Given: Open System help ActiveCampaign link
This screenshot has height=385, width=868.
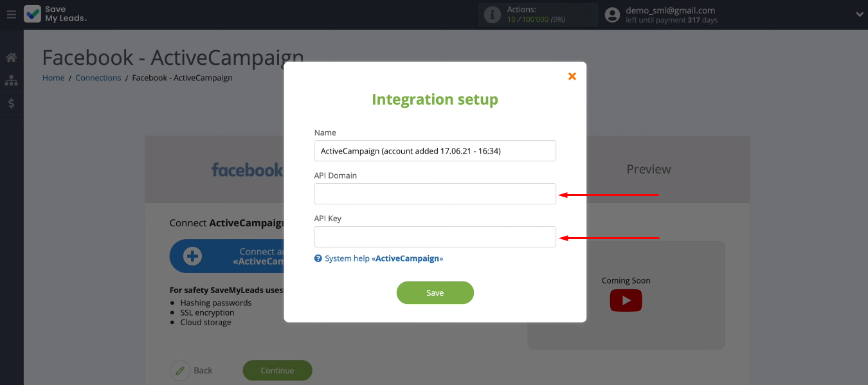Looking at the screenshot, I should pos(384,258).
